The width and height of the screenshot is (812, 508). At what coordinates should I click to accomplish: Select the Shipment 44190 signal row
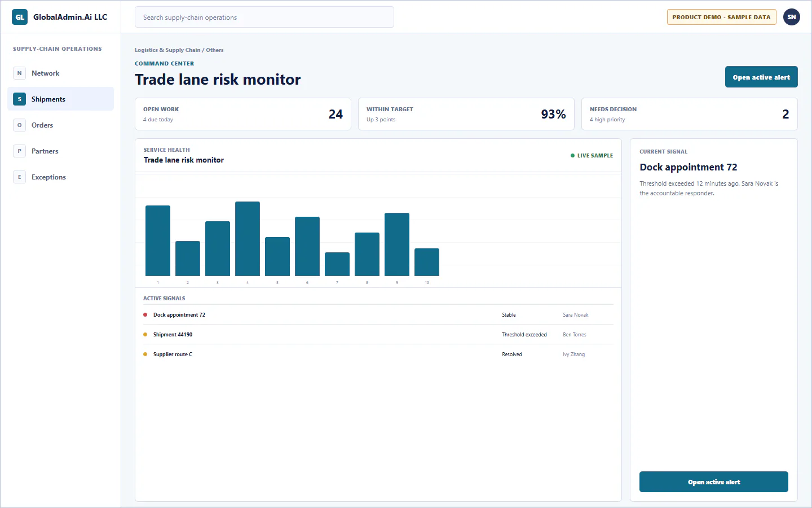click(x=378, y=335)
